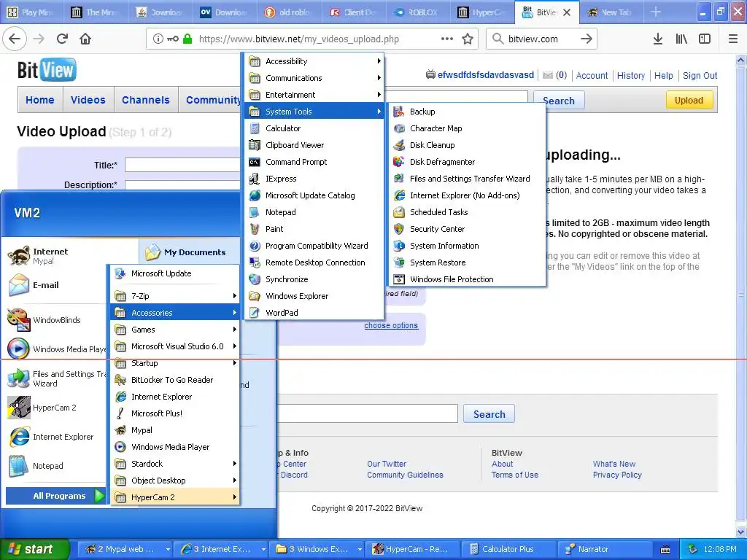
Task: Open Windows Media Player in All Programs list
Action: coord(175,447)
